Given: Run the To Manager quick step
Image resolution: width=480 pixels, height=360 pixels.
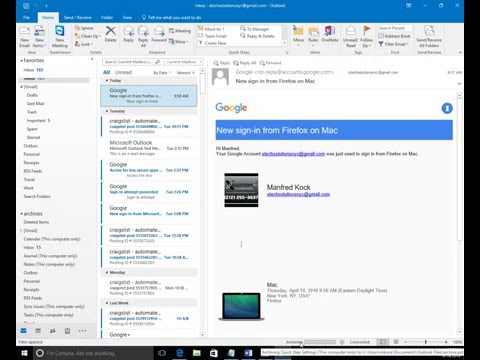Looking at the screenshot, I should [255, 29].
